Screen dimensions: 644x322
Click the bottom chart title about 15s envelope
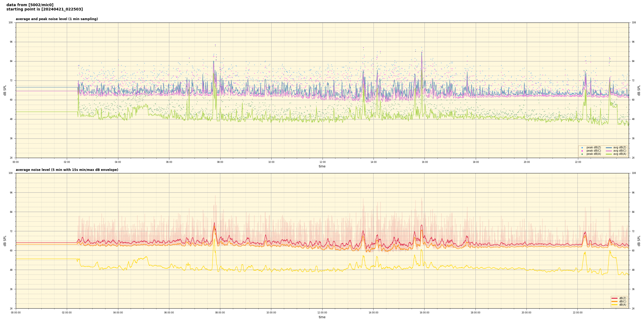point(67,170)
